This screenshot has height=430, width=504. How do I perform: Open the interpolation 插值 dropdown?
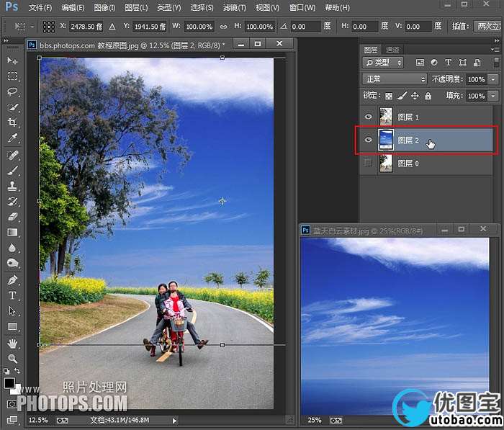click(487, 26)
